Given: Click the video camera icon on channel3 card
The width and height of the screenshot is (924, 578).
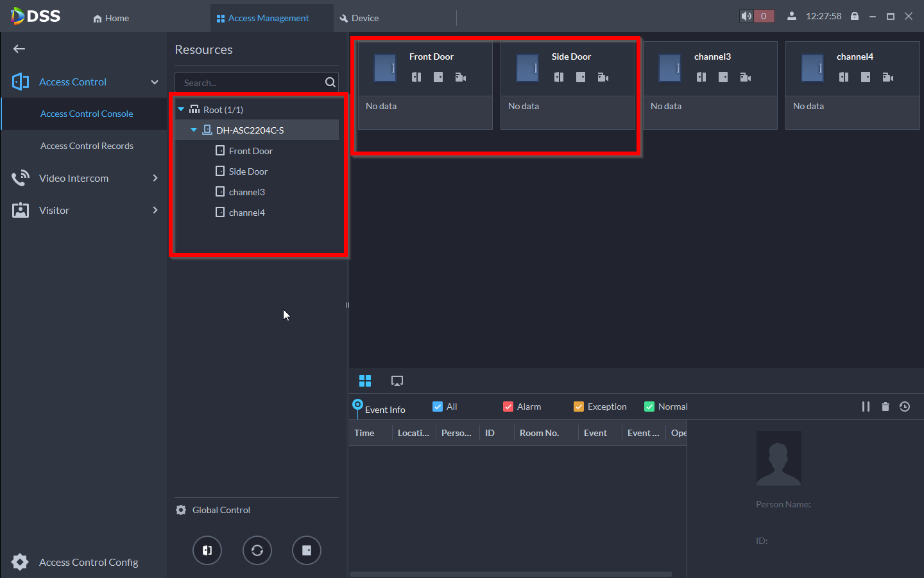Looking at the screenshot, I should click(745, 77).
